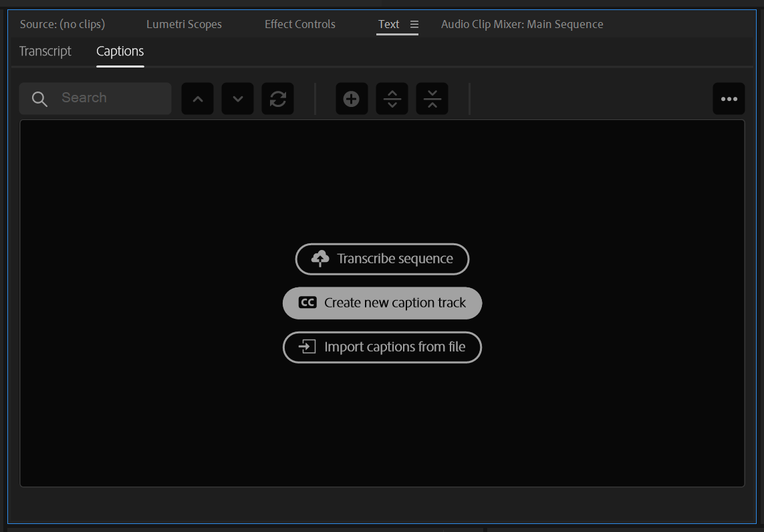Click the Transcribe sequence button

(x=382, y=259)
